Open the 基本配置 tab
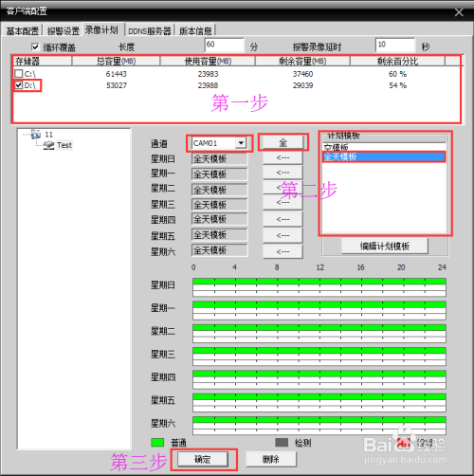The width and height of the screenshot is (474, 476). 22,30
